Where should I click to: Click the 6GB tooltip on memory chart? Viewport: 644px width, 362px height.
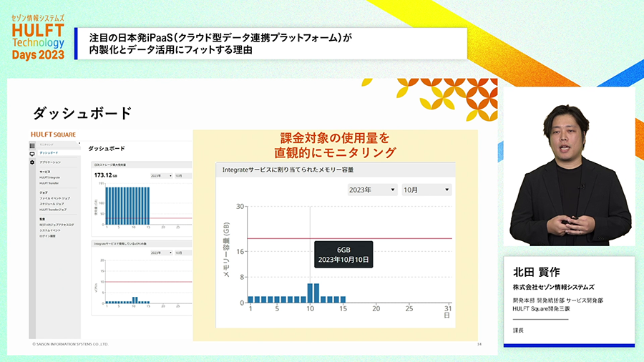pyautogui.click(x=343, y=255)
